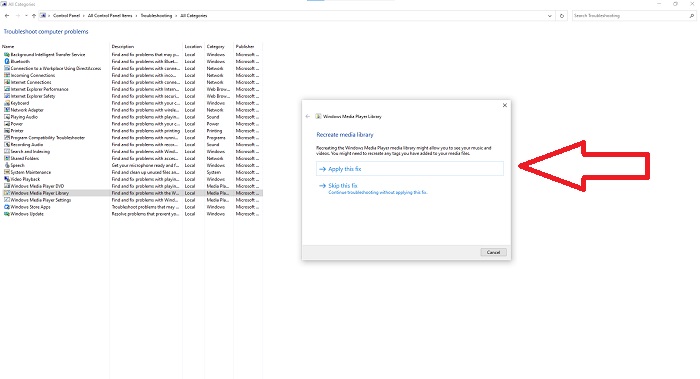Click the Speech microphone icon
This screenshot has height=379, width=700.
[x=7, y=165]
